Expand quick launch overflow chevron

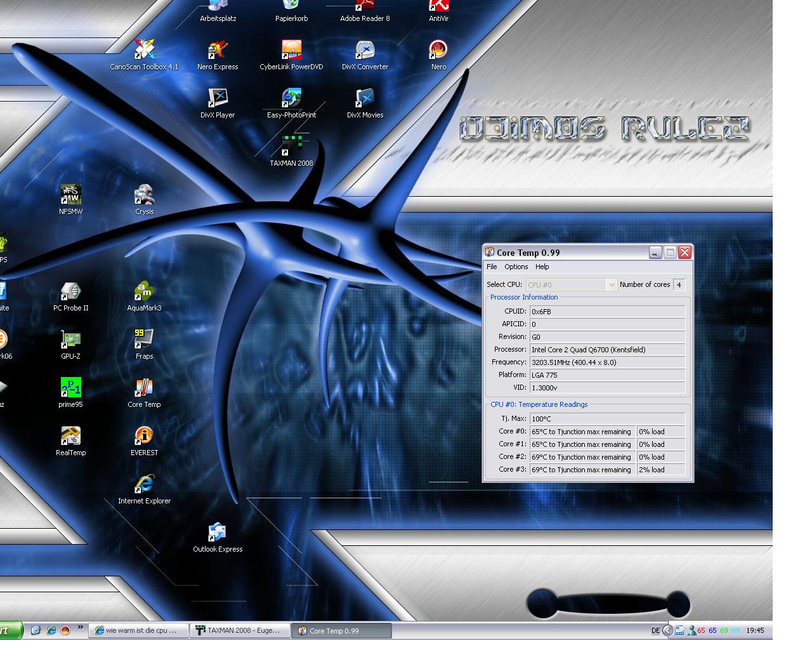click(80, 628)
